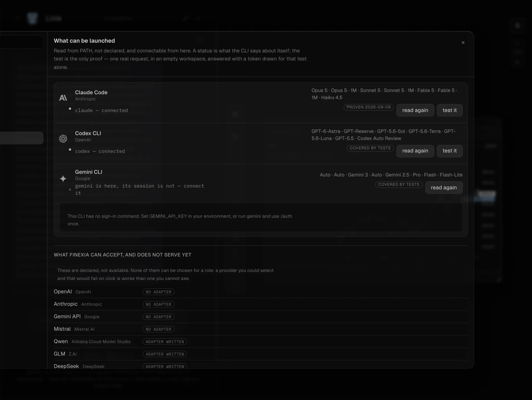Click the selected sidebar item behind the dialog
532x400 pixels.
[x=22, y=138]
